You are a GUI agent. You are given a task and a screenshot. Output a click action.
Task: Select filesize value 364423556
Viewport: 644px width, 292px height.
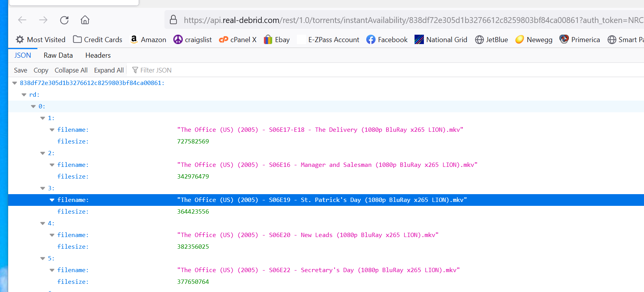point(193,212)
